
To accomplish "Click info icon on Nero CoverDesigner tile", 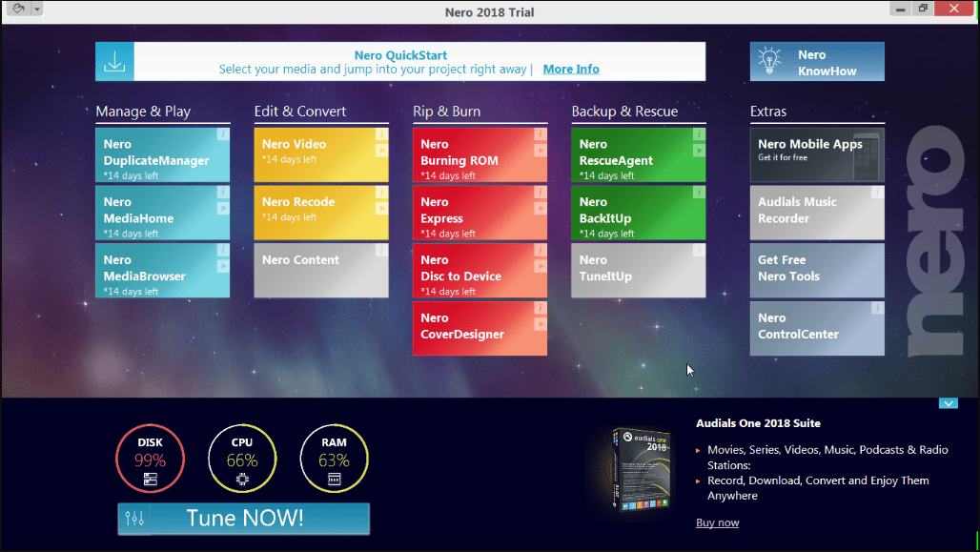I will (x=541, y=308).
